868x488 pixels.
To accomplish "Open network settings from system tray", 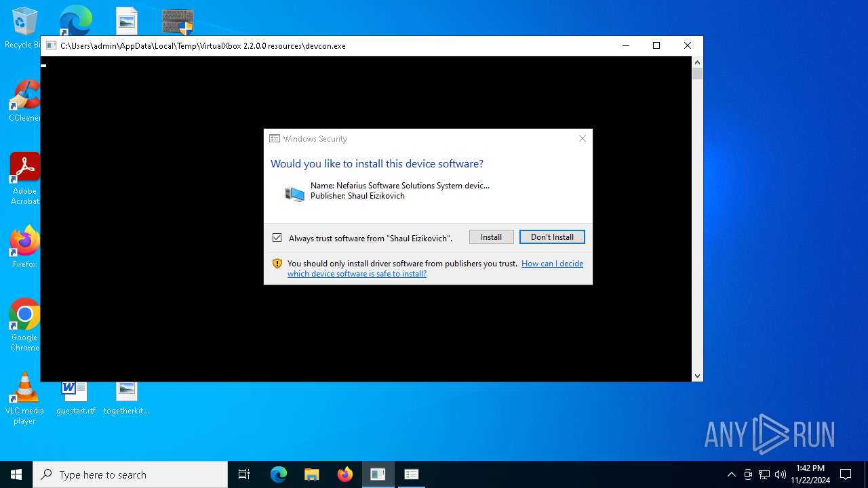I will pos(764,474).
